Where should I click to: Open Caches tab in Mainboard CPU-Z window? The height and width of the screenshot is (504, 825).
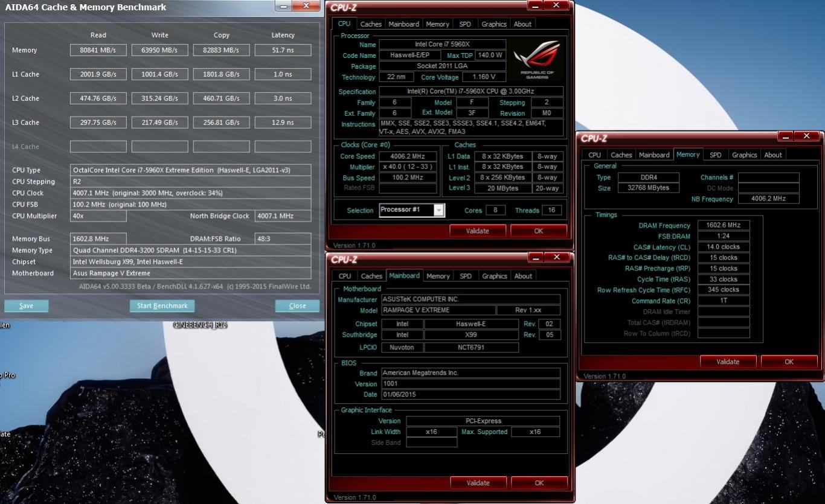tap(371, 276)
